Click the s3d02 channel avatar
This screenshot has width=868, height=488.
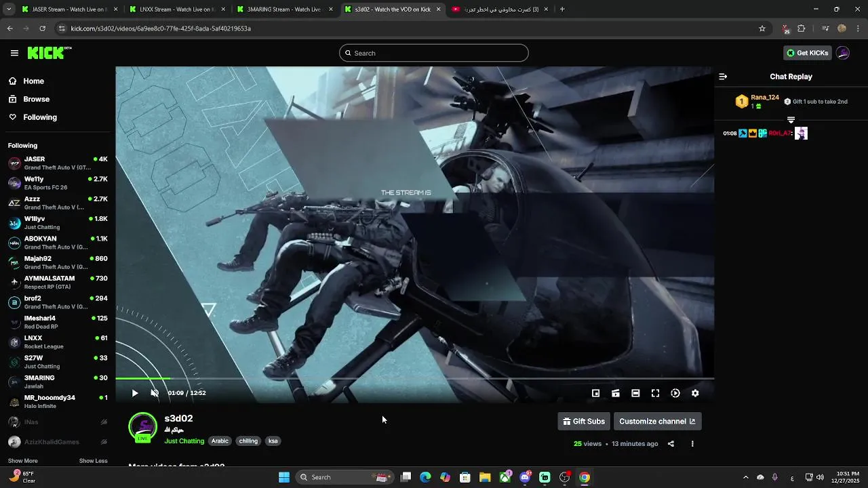142,427
